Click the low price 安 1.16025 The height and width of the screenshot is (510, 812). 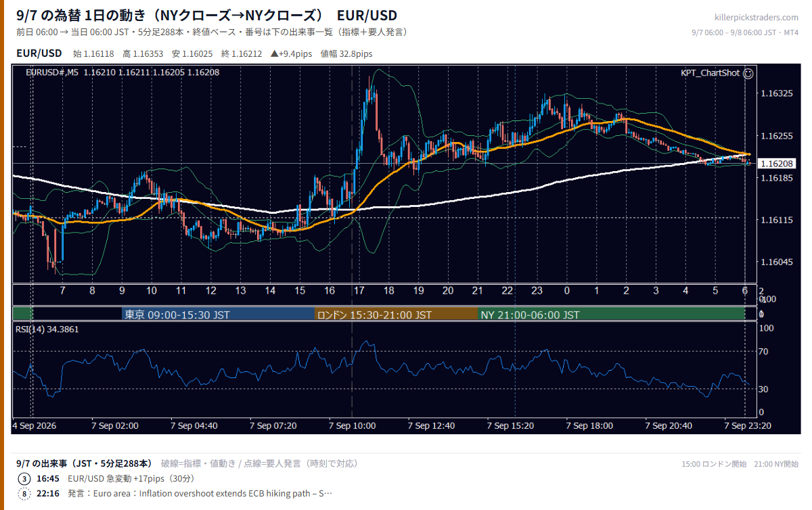tap(192, 53)
